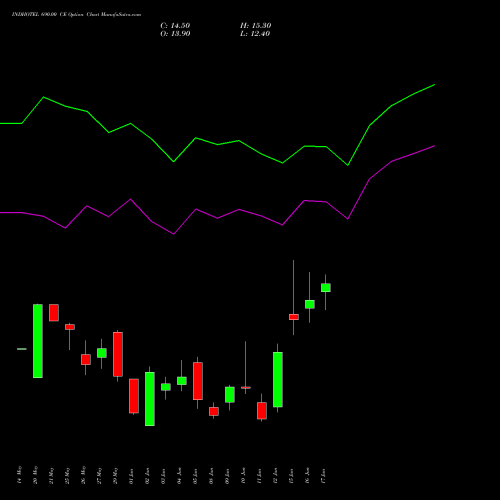Click the 25 May date label
Viewport: 500px width, 500px height.
pos(67,475)
